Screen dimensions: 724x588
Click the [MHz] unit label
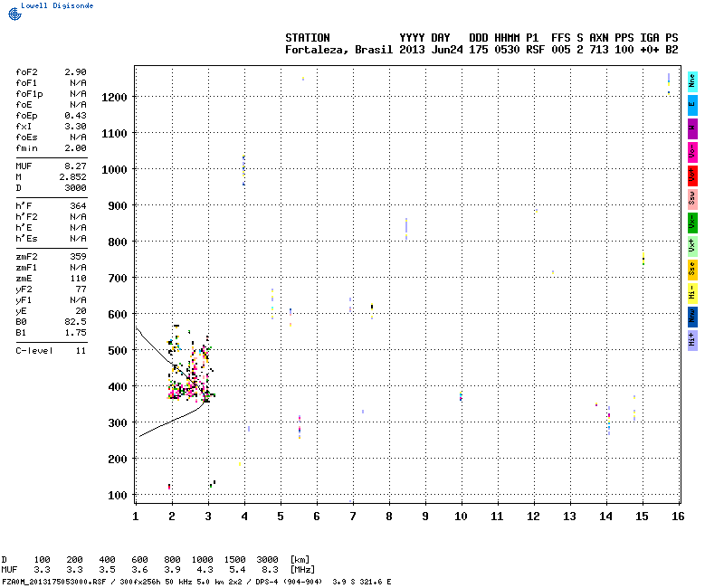[x=302, y=570]
